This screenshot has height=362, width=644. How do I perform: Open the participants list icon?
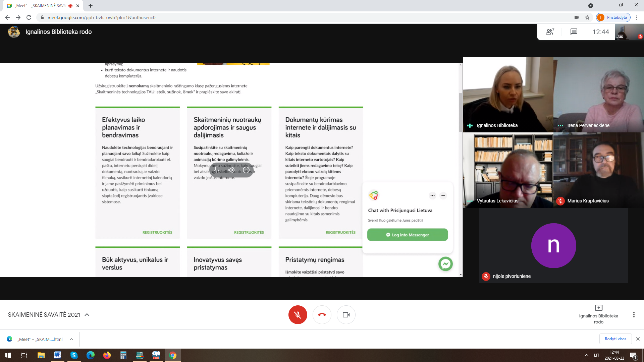click(550, 32)
